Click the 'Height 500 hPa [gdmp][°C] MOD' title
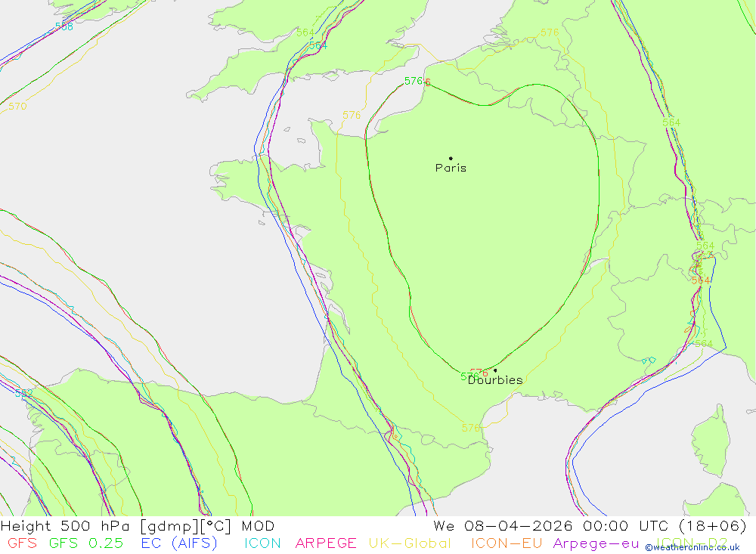756x554 pixels. (138, 525)
